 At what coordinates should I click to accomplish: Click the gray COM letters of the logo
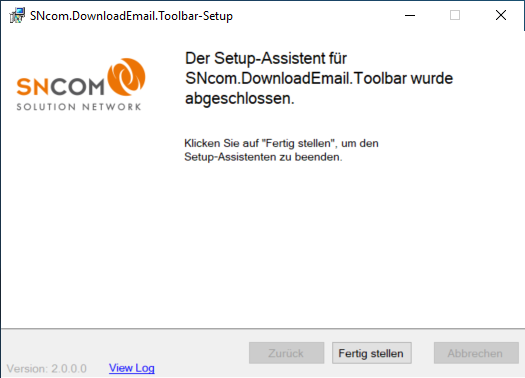(x=78, y=86)
